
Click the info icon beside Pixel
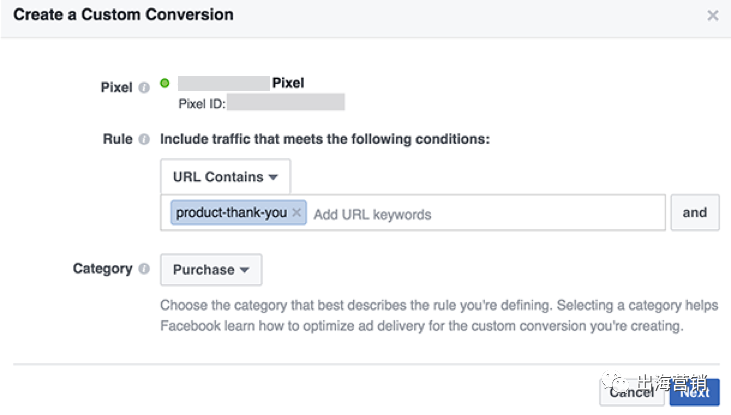(144, 88)
